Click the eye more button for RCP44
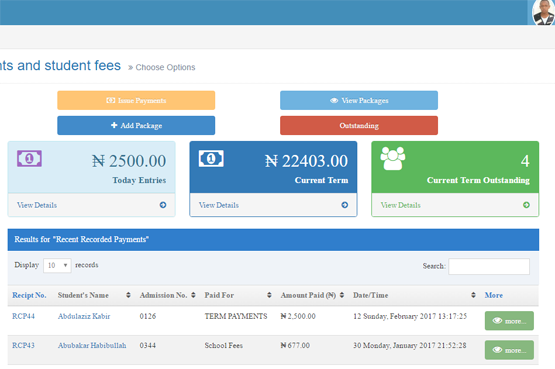The image size is (555, 369). [509, 321]
